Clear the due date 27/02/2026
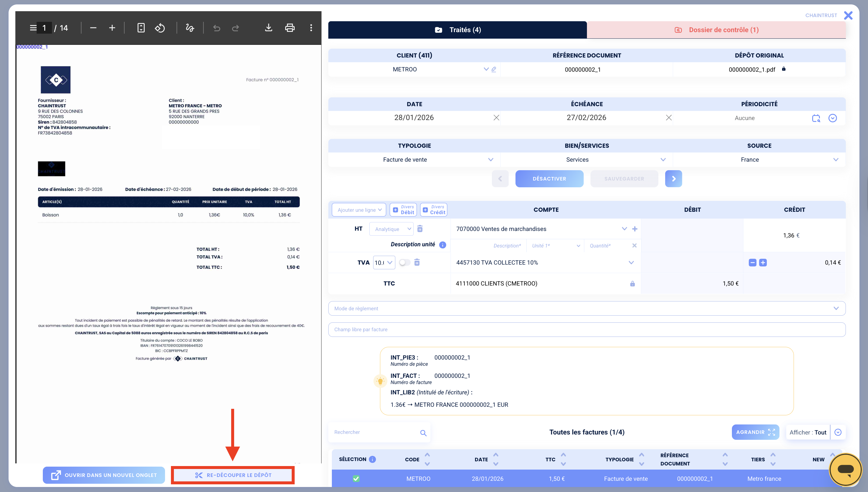The height and width of the screenshot is (492, 868). point(669,118)
